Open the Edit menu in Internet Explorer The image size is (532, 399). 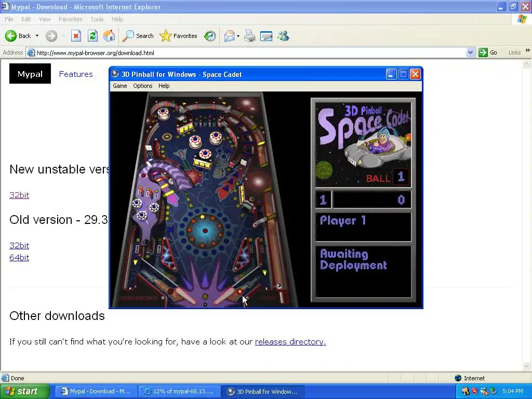coord(26,19)
